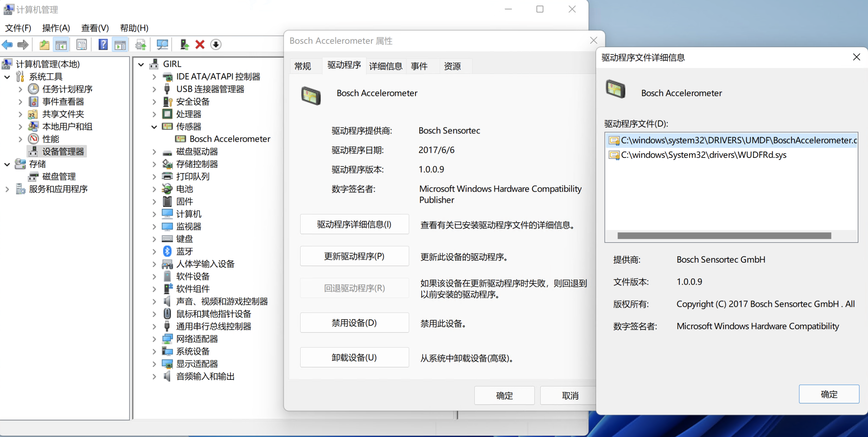Click the horizontal scrollbar in driver files list
The width and height of the screenshot is (868, 437).
pos(724,236)
